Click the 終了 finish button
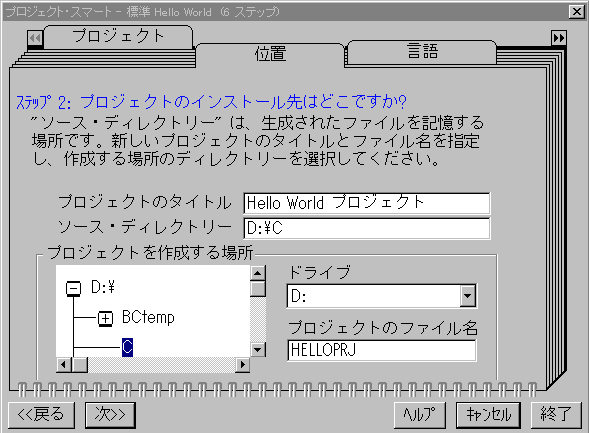 tap(556, 415)
